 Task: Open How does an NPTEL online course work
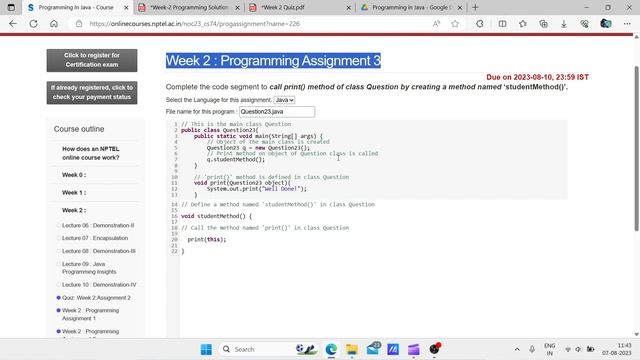(91, 153)
